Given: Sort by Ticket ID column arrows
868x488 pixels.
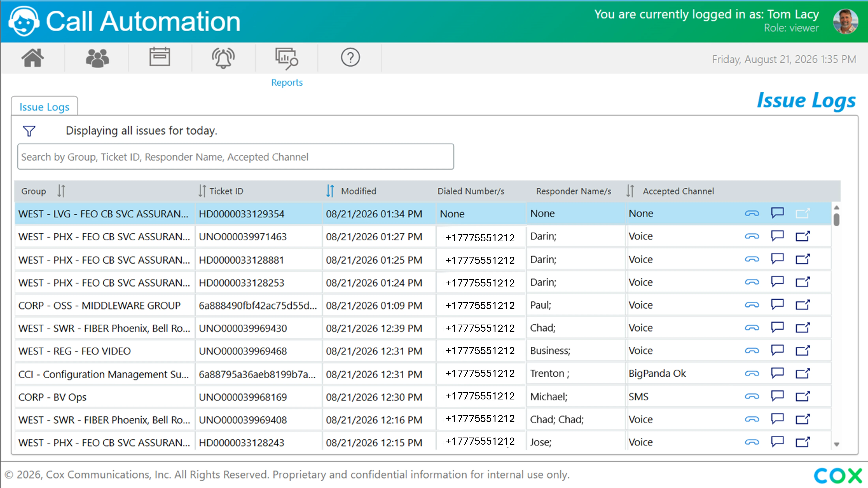Looking at the screenshot, I should coord(202,191).
